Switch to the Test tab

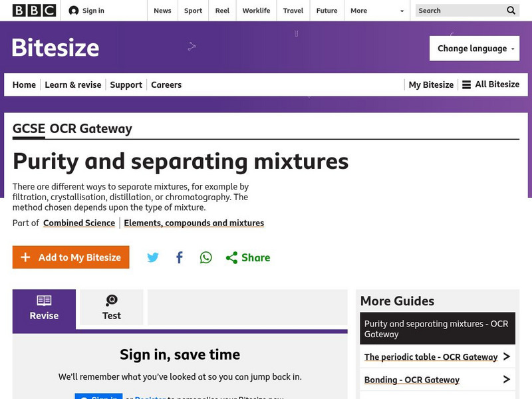pos(111,308)
